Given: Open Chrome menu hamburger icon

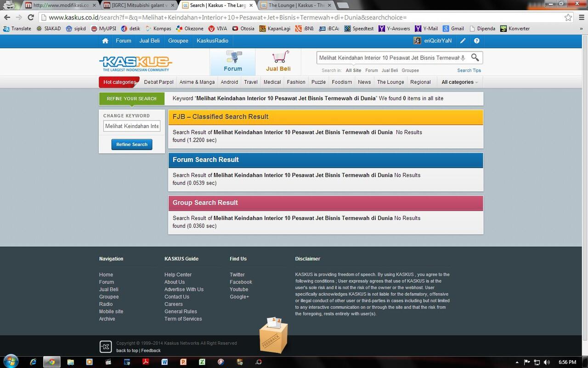Looking at the screenshot, I should tap(581, 17).
